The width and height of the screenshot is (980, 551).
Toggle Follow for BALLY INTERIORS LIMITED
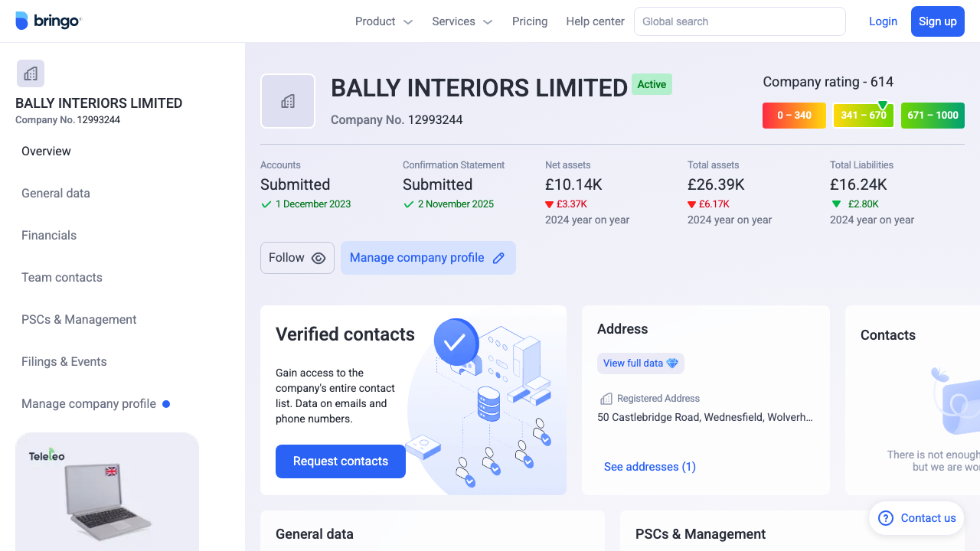297,258
